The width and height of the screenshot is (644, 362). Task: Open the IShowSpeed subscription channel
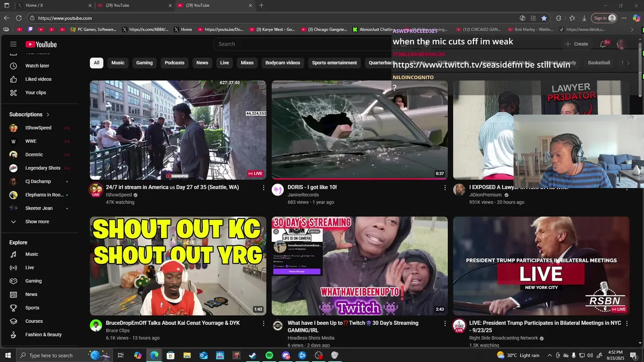click(x=38, y=128)
